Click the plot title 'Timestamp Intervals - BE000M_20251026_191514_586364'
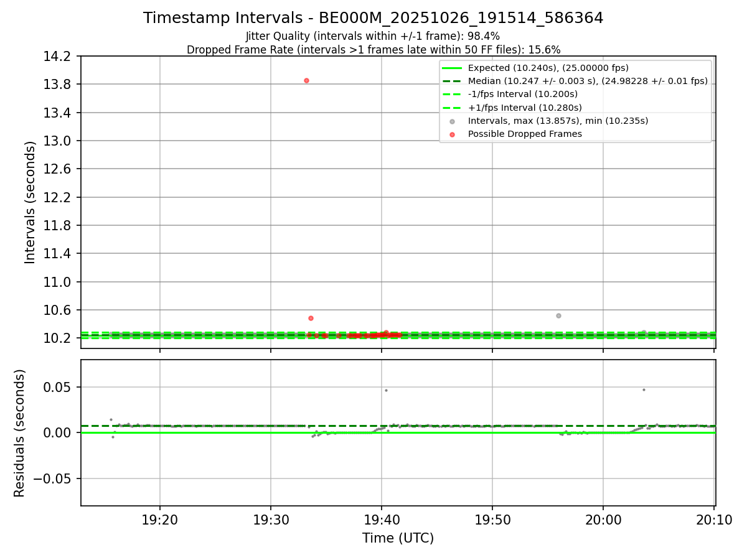 pyautogui.click(x=373, y=18)
